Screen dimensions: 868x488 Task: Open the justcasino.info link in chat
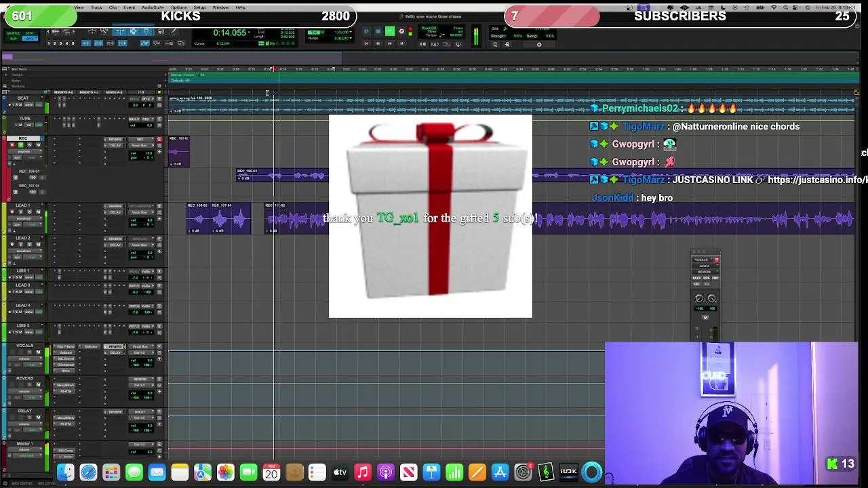pyautogui.click(x=818, y=180)
